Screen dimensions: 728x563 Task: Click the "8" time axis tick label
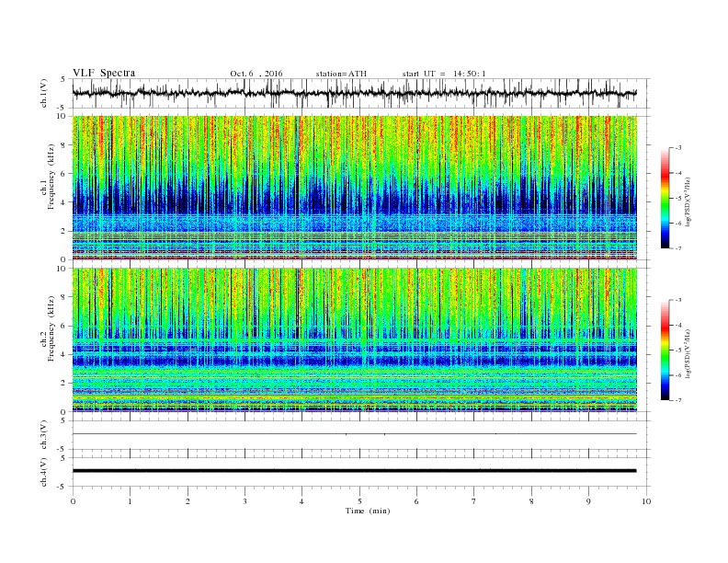[531, 501]
